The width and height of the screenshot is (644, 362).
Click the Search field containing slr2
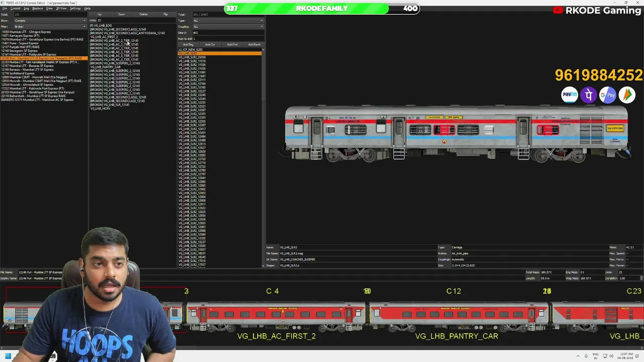228,33
